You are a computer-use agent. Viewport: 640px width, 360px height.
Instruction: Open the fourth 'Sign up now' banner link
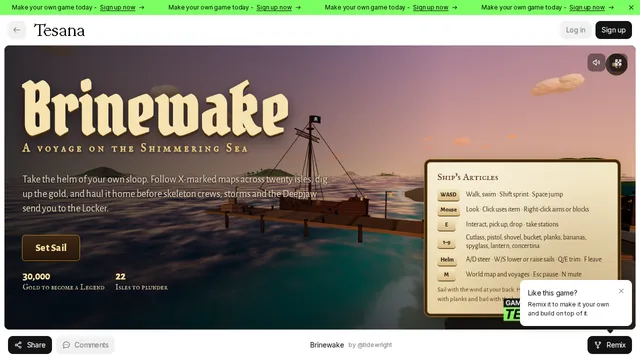coord(587,7)
